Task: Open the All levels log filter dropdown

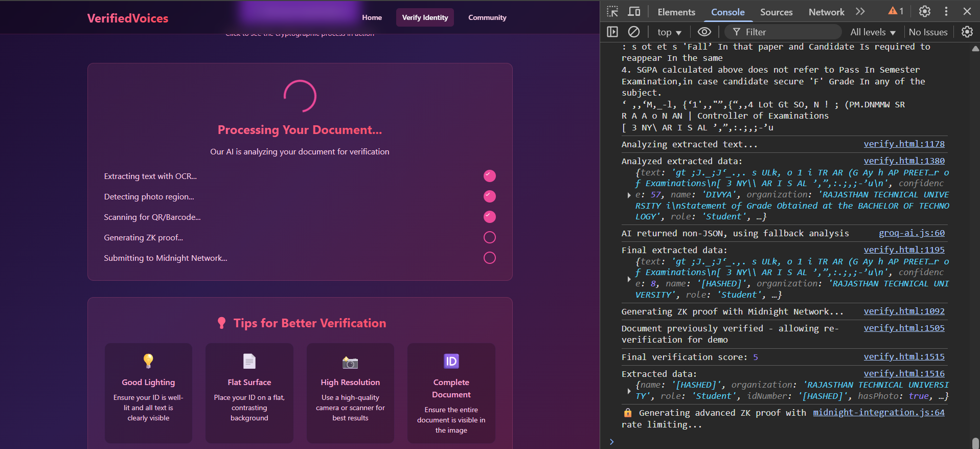Action: click(873, 32)
